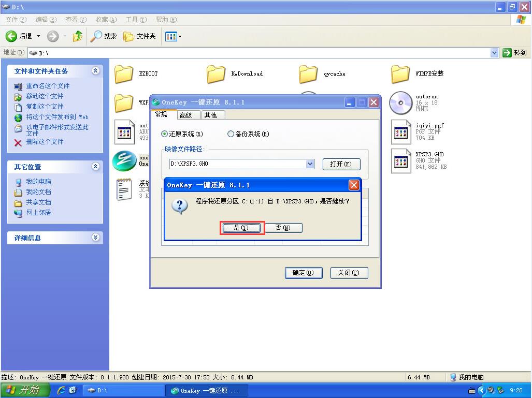Select the XPSP3.GHO ghost image file
The image size is (532, 398).
(x=400, y=159)
